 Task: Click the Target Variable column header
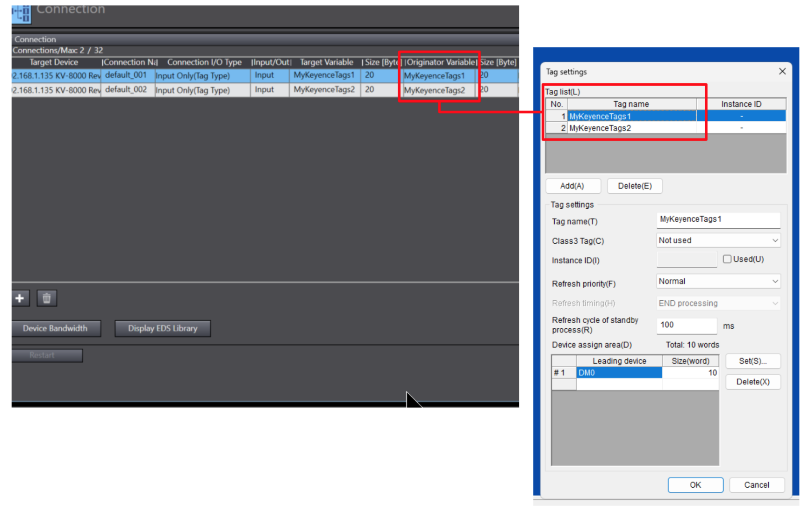326,62
